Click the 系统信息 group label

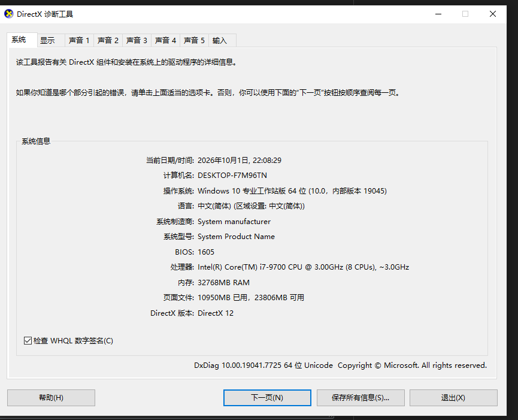tap(36, 141)
